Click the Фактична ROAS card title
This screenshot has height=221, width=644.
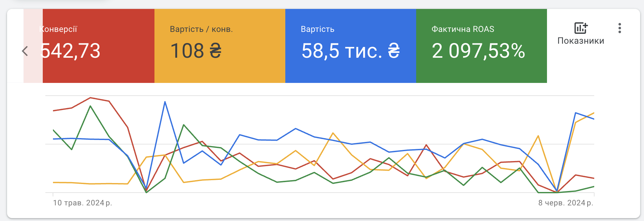(463, 29)
